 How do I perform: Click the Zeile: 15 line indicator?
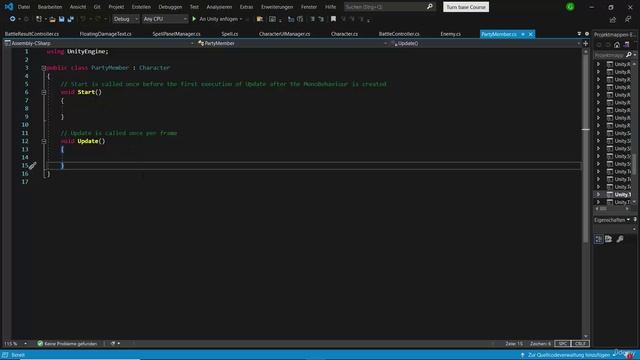[513, 343]
